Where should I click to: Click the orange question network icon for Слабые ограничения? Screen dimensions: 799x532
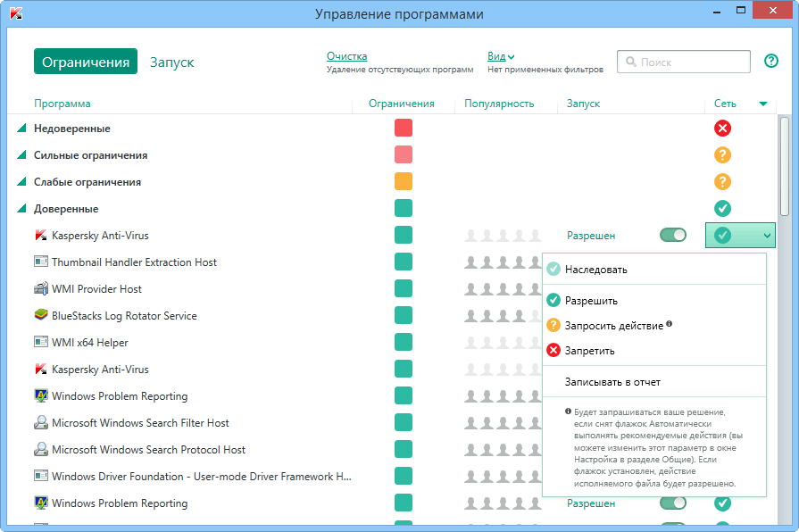point(722,181)
